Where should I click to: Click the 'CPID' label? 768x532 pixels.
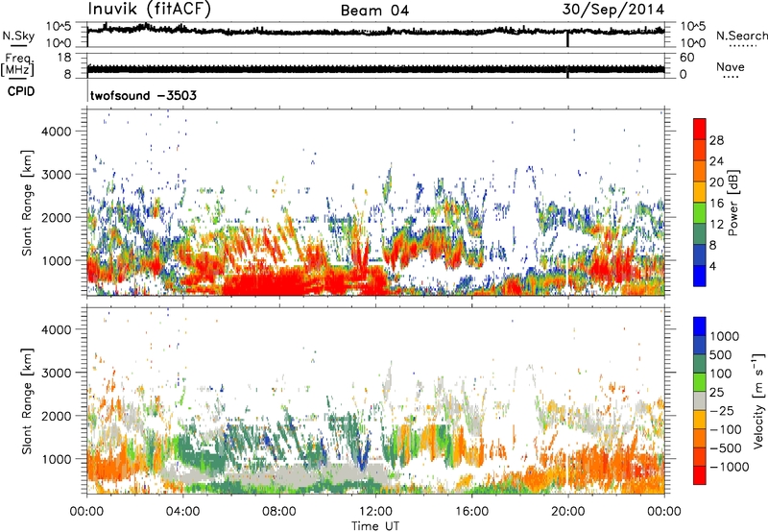coord(21,91)
